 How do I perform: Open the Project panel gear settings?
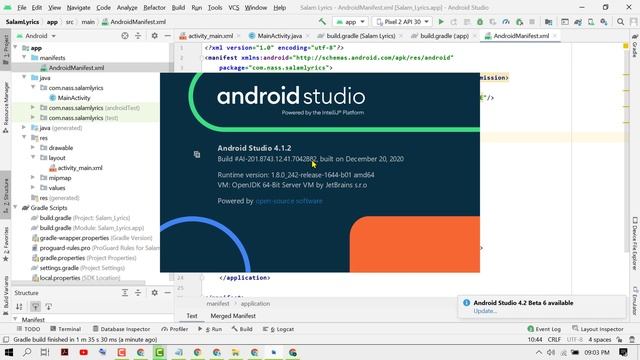(154, 36)
